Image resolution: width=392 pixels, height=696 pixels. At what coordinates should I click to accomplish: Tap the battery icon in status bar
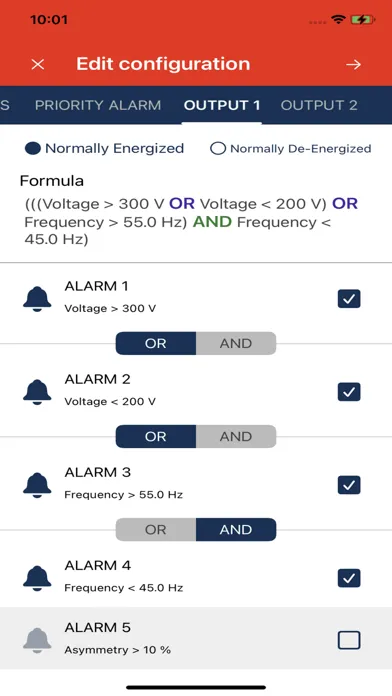(x=363, y=20)
